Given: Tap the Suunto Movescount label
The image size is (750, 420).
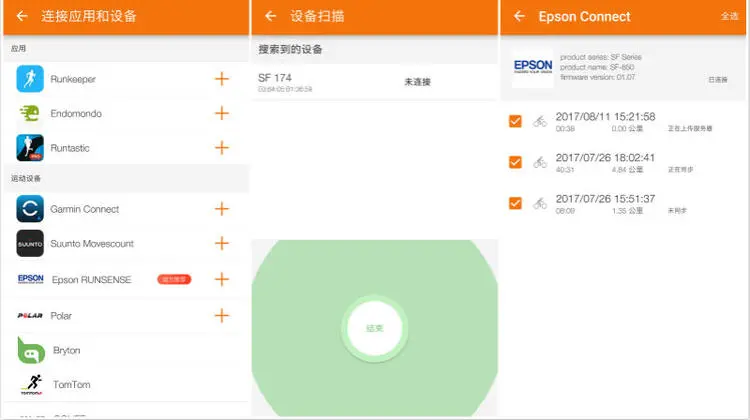Looking at the screenshot, I should (x=92, y=244).
